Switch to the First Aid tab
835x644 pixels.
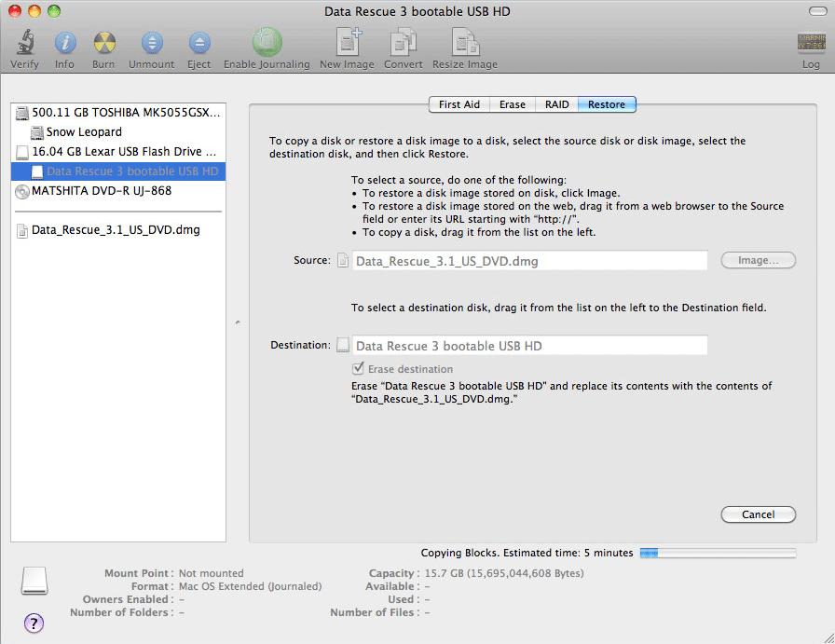(459, 104)
